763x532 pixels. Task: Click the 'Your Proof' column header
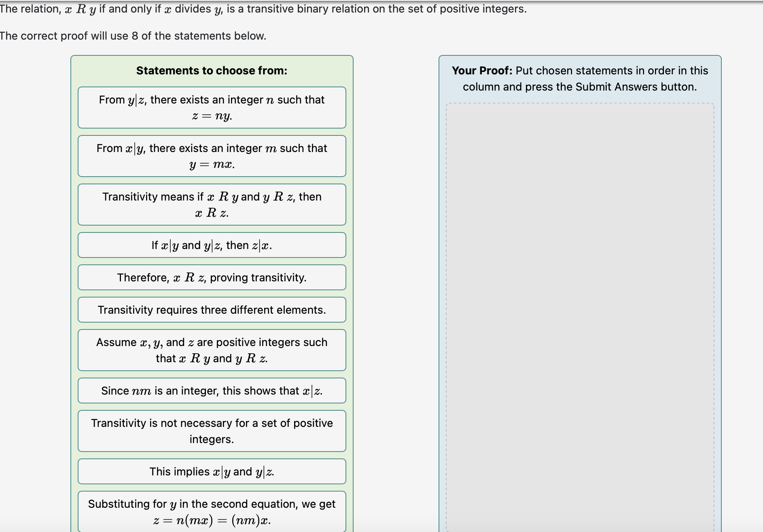pos(579,78)
